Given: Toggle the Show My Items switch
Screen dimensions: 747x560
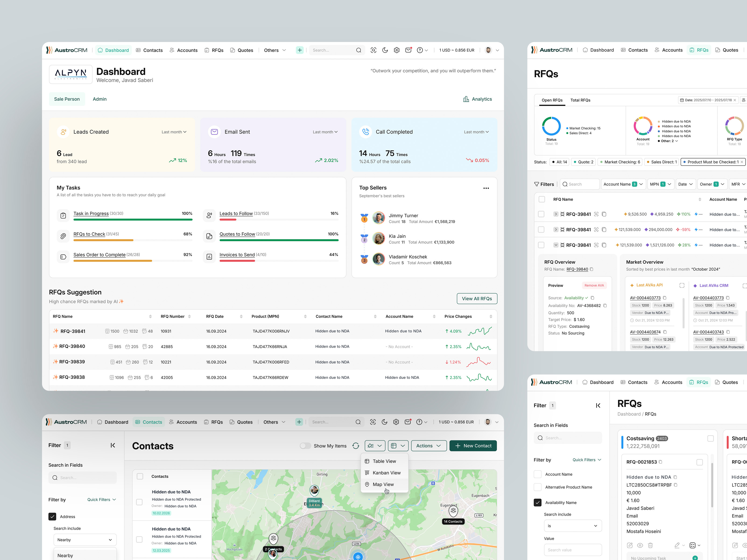Looking at the screenshot, I should (x=305, y=446).
